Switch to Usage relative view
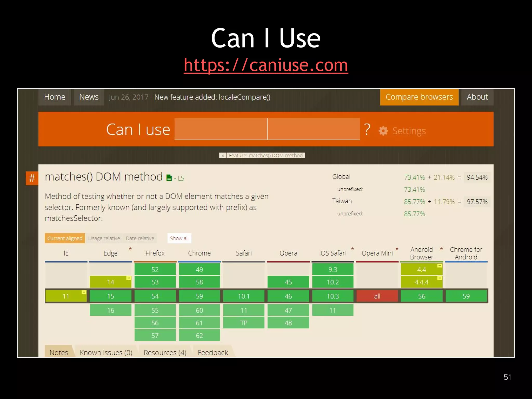This screenshot has height=399, width=532. click(104, 238)
